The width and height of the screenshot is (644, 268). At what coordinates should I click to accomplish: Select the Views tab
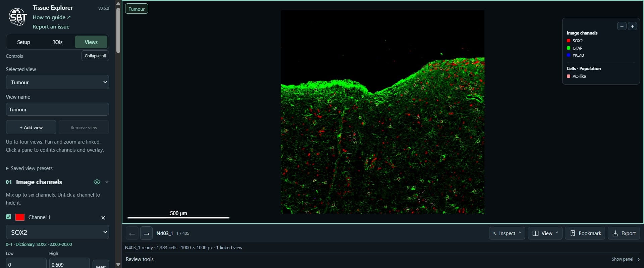pos(91,42)
